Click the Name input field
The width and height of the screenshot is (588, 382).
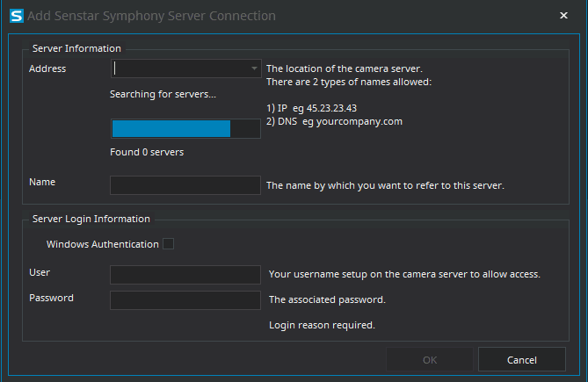pos(185,185)
